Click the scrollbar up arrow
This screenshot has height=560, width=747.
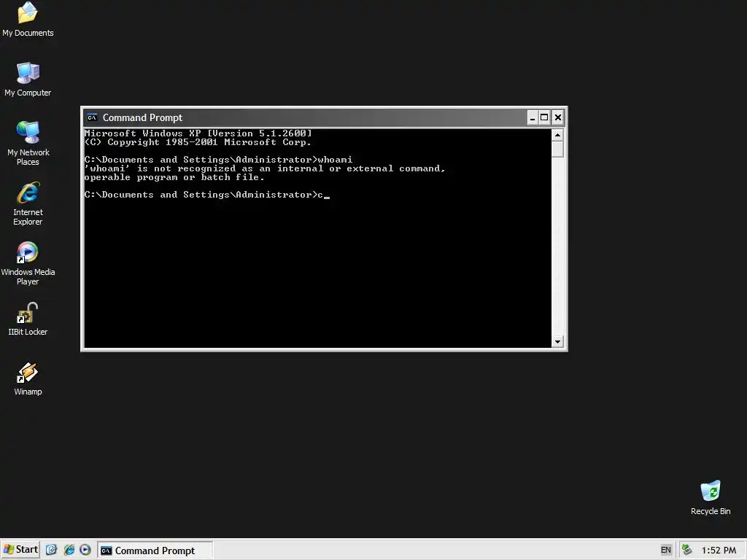pos(557,135)
